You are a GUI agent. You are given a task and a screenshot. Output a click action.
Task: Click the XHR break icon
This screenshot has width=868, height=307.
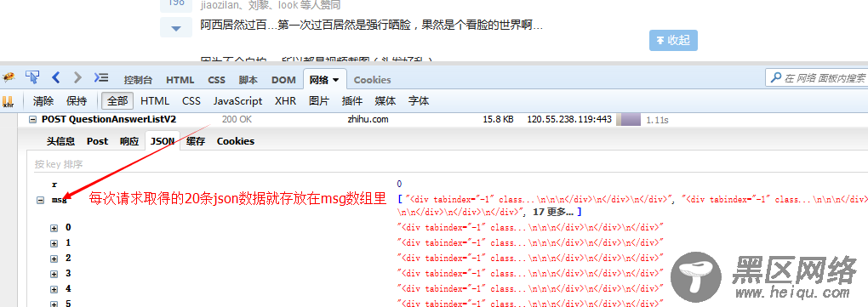8,102
